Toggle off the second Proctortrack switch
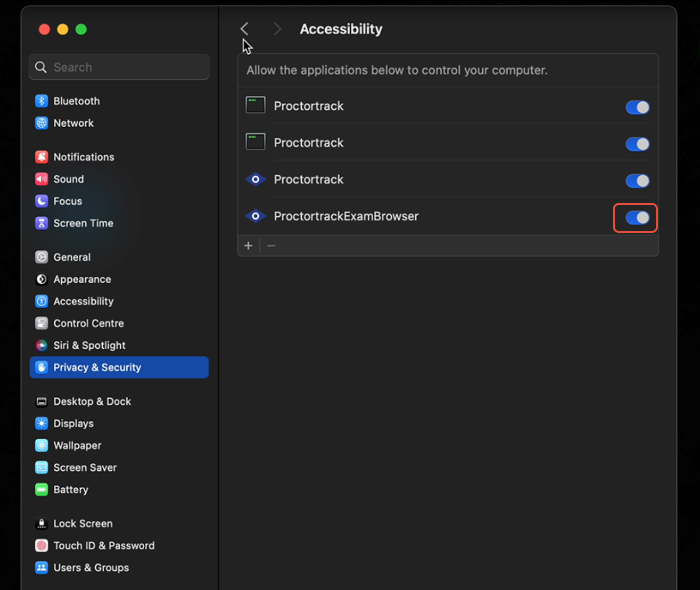700x590 pixels. (637, 144)
